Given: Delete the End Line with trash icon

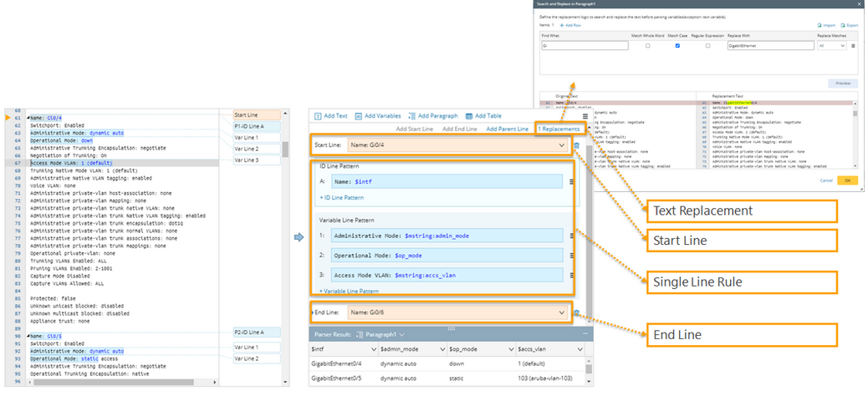Looking at the screenshot, I should (x=576, y=313).
